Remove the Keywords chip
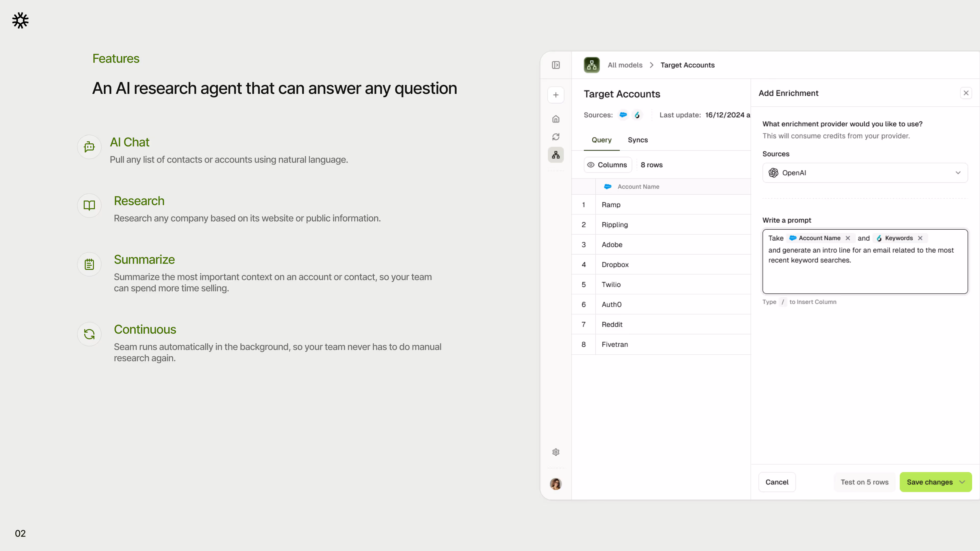This screenshot has width=980, height=551. pos(920,238)
